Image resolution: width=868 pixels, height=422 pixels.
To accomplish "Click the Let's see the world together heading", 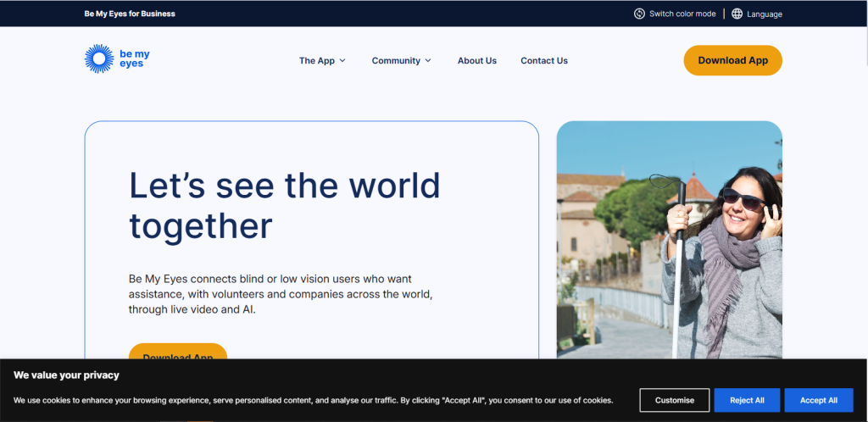I will [285, 205].
